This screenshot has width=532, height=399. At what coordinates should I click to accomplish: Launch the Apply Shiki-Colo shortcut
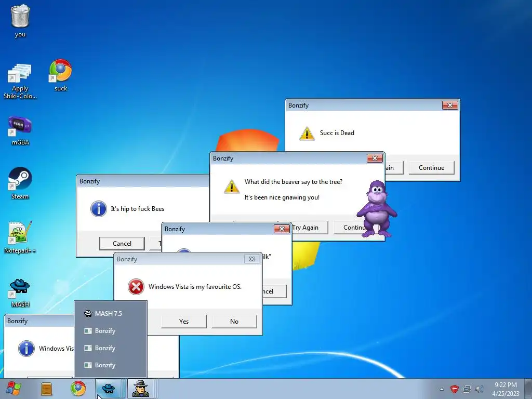pyautogui.click(x=20, y=81)
